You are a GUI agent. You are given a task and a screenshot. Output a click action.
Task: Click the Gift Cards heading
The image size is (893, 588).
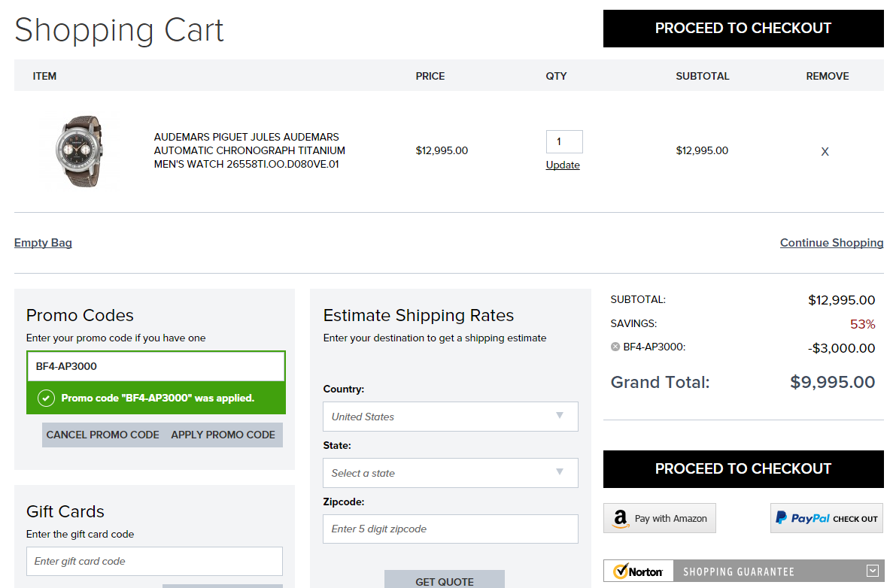(x=65, y=512)
